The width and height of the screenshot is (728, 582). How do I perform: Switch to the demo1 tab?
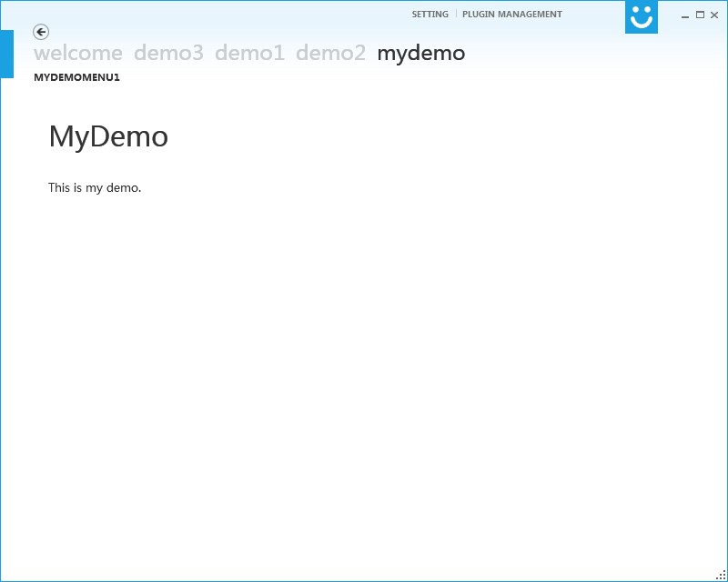(249, 53)
